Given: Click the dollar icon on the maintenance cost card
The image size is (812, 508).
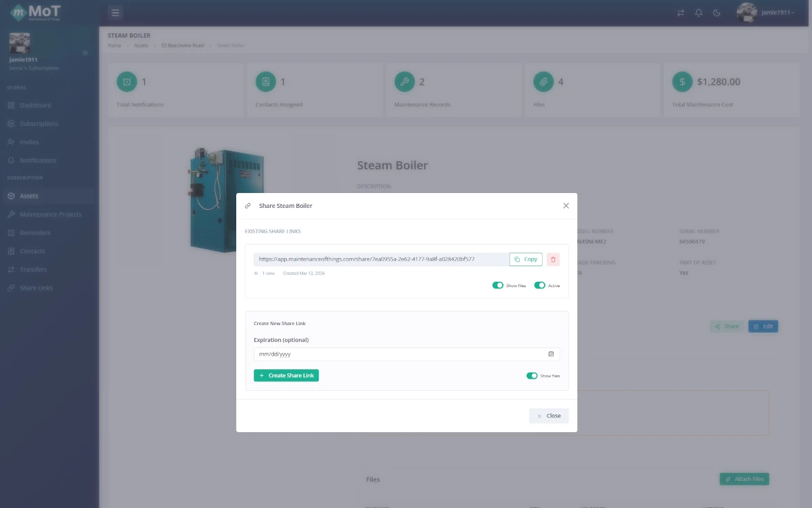Looking at the screenshot, I should point(681,81).
